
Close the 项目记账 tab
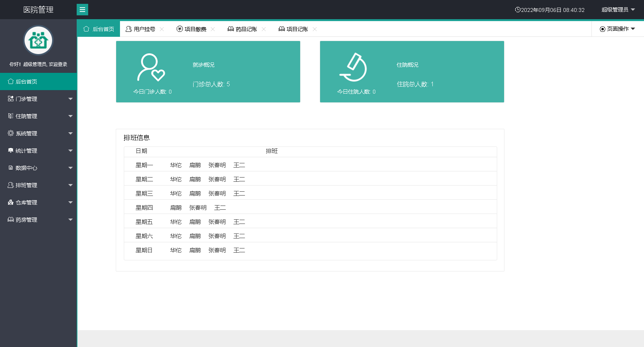point(315,29)
